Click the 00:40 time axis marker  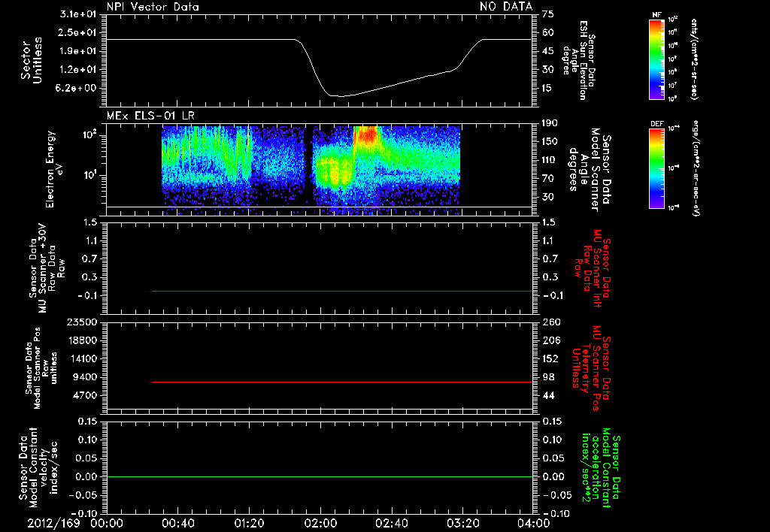177,523
